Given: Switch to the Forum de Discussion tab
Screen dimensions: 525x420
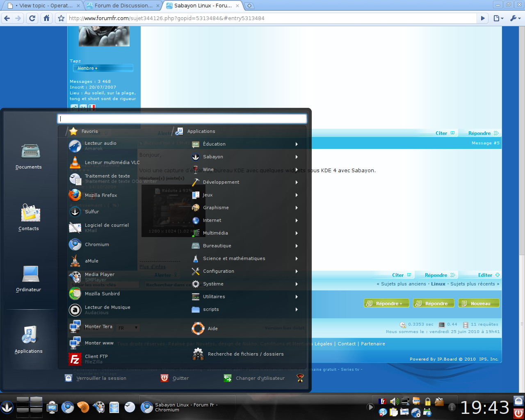Looking at the screenshot, I should coord(123,6).
